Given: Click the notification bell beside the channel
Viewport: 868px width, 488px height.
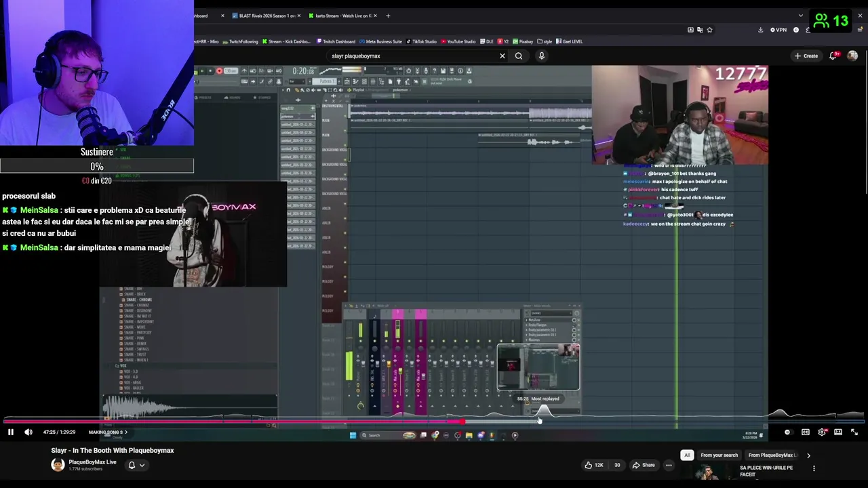Looking at the screenshot, I should 132,465.
